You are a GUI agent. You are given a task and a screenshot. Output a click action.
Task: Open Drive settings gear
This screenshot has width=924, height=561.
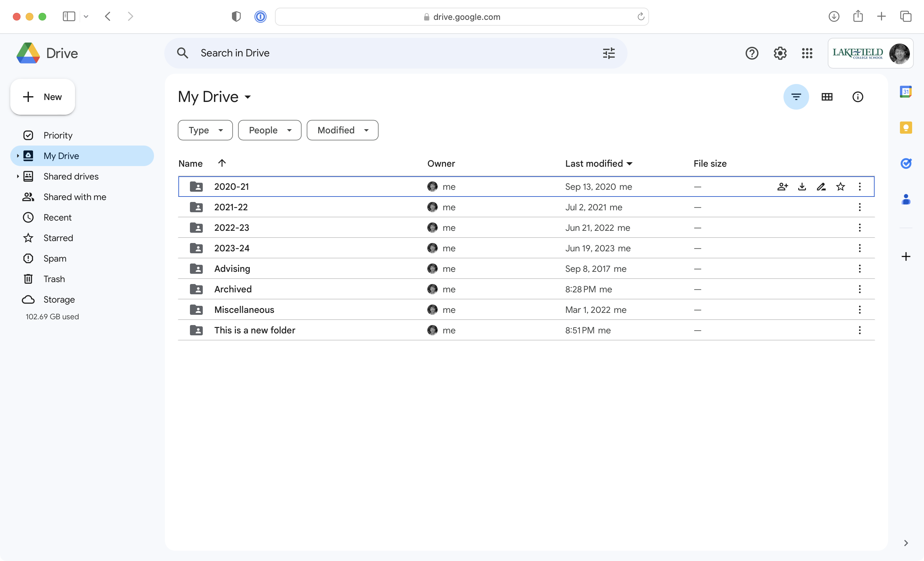point(780,53)
